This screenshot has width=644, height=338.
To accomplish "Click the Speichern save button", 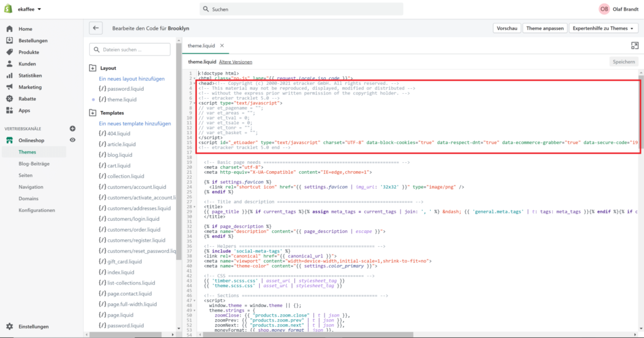I will pyautogui.click(x=623, y=62).
